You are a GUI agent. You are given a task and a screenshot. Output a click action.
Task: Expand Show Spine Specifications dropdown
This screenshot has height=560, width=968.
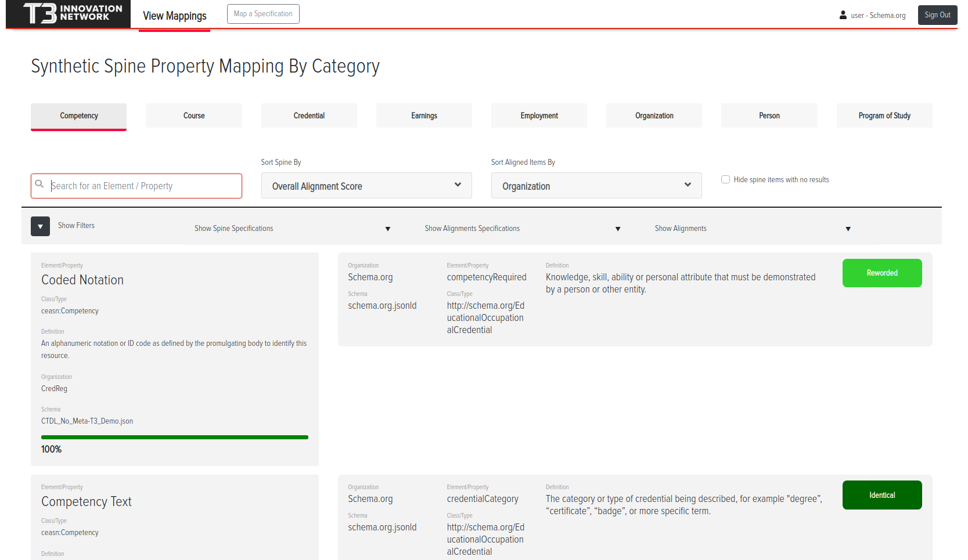[x=293, y=229]
